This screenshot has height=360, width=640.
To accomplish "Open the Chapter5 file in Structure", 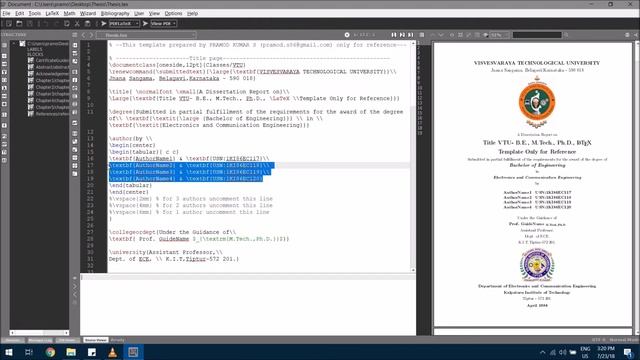I will pyautogui.click(x=48, y=107).
